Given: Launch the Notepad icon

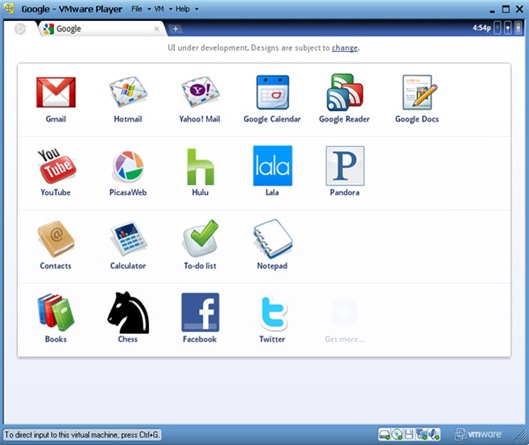Looking at the screenshot, I should (x=273, y=239).
